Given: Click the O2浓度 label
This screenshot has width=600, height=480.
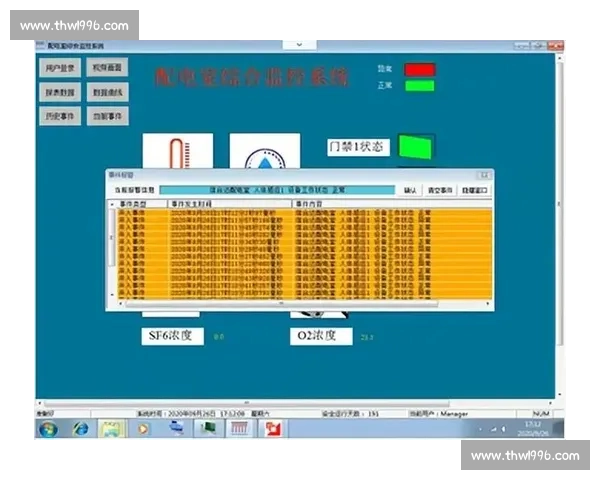Looking at the screenshot, I should coord(321,336).
